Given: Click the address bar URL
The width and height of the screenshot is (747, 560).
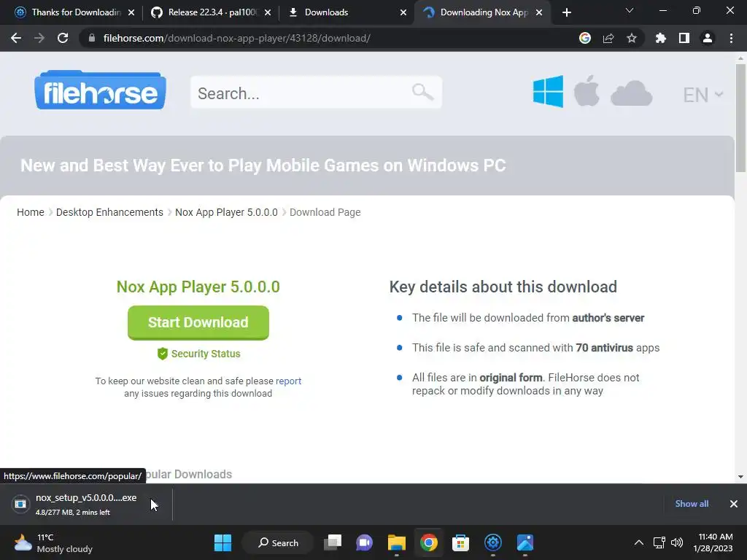Looking at the screenshot, I should [237, 38].
